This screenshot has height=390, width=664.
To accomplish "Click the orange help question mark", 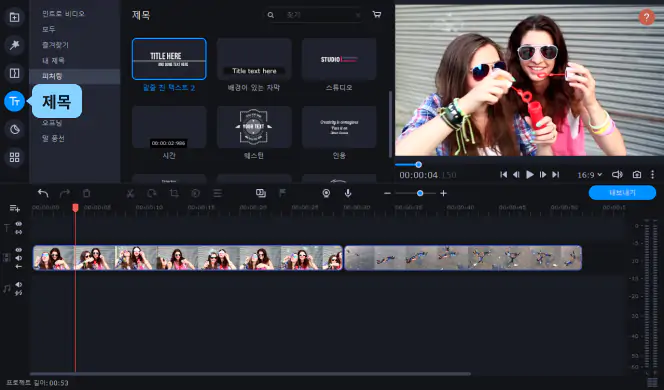I will coord(646,17).
